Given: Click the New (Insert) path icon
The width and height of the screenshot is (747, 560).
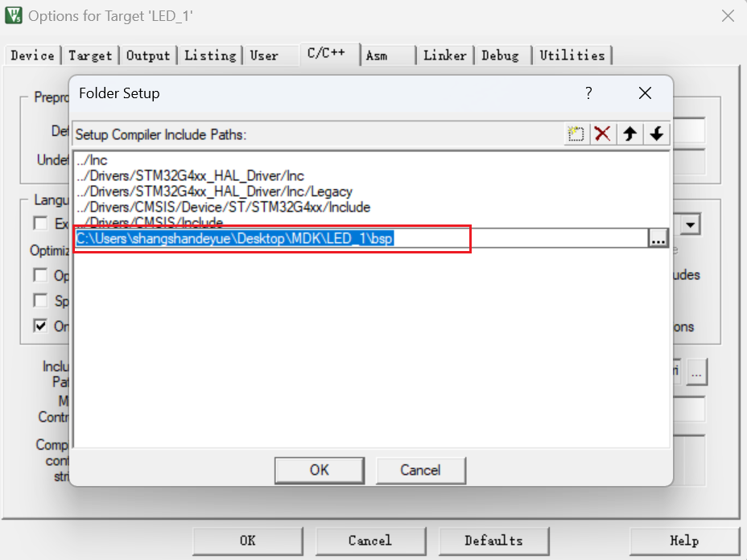Looking at the screenshot, I should [x=576, y=134].
